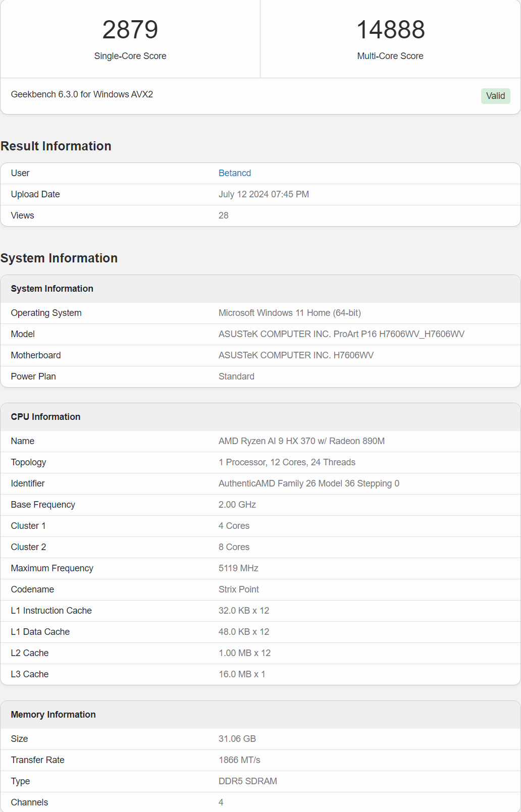Image resolution: width=521 pixels, height=812 pixels.
Task: Click the Views count 28
Action: pyautogui.click(x=224, y=215)
